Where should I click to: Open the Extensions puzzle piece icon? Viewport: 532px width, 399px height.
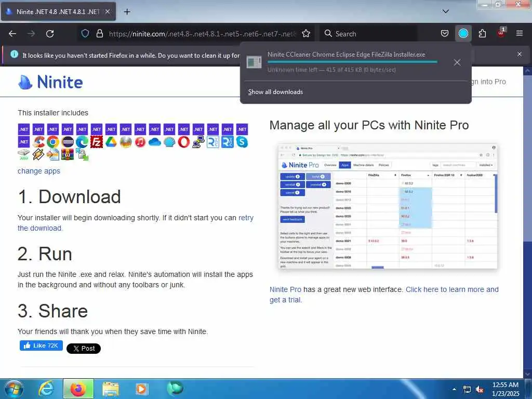[482, 33]
